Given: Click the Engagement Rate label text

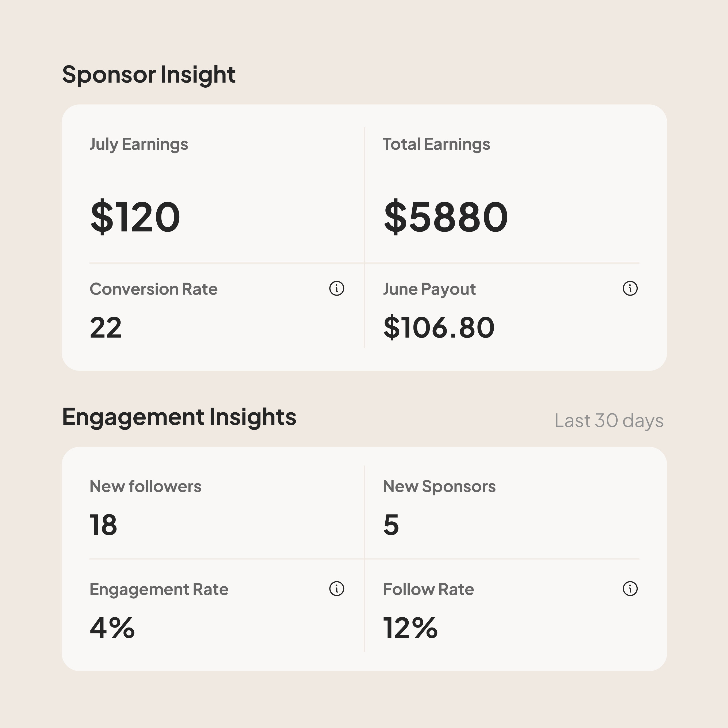Looking at the screenshot, I should (159, 590).
